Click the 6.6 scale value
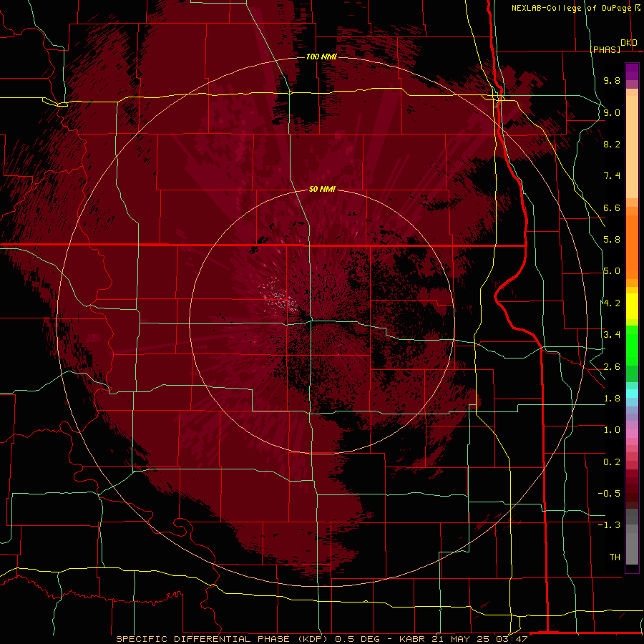The image size is (644, 644). point(612,208)
